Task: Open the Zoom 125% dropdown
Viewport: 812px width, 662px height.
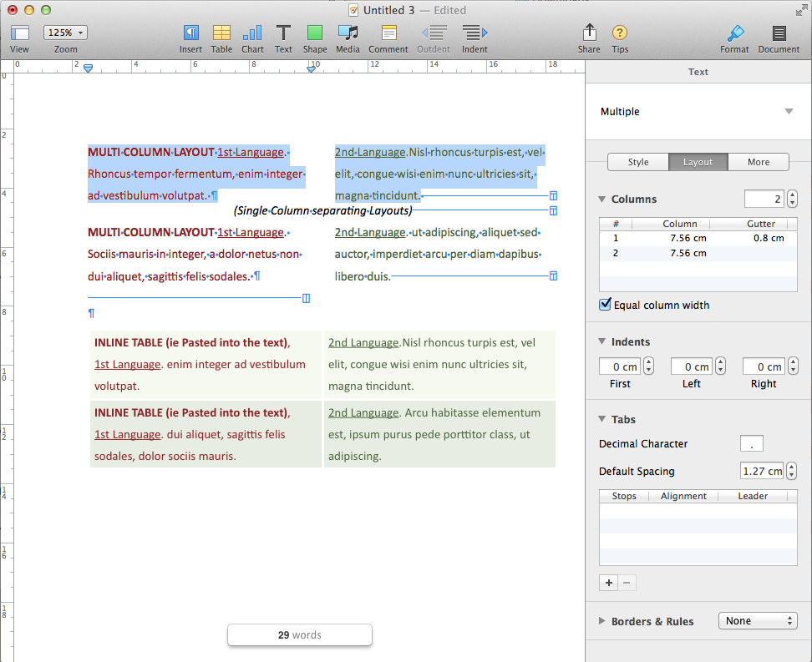Action: pyautogui.click(x=66, y=33)
